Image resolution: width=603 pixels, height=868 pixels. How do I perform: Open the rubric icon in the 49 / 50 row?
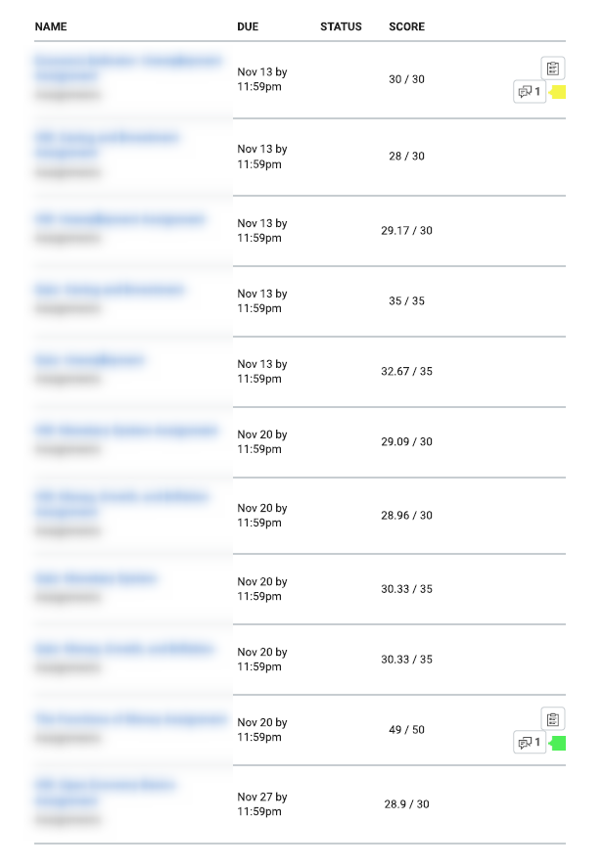[x=553, y=719]
